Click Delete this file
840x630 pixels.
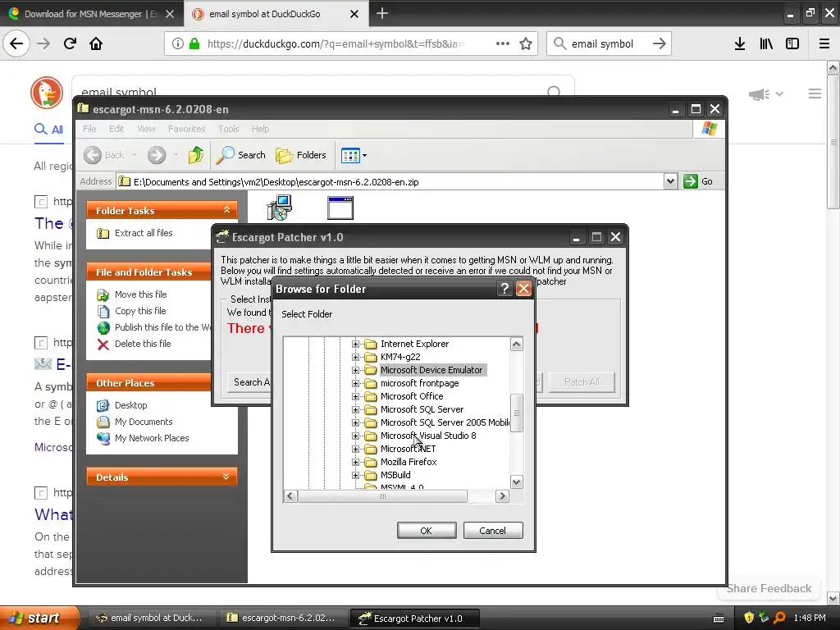[143, 344]
